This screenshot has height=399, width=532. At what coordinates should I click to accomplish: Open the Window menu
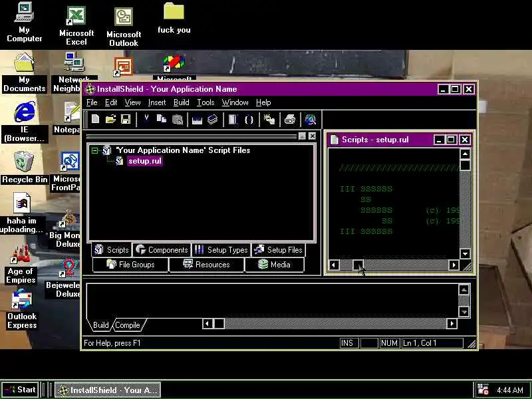pos(235,102)
